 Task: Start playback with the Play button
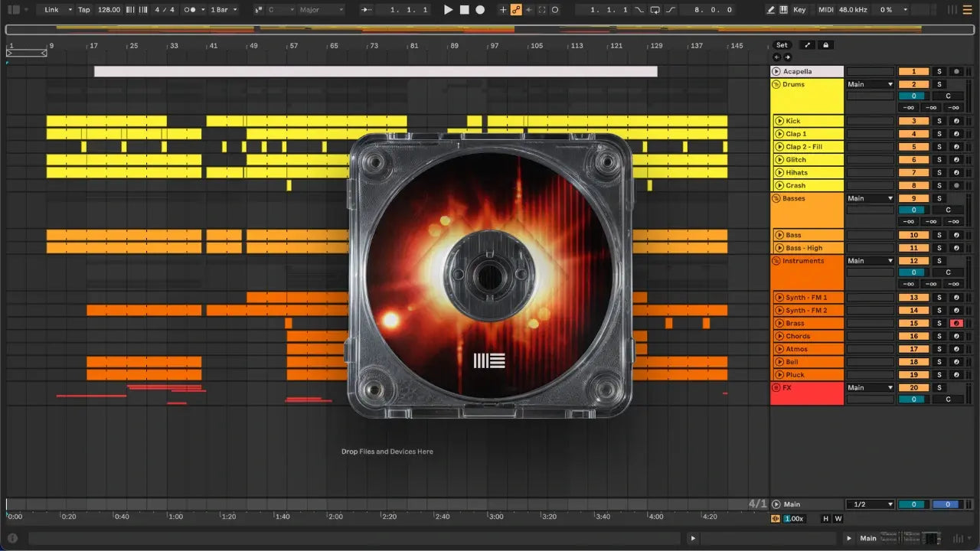point(449,10)
